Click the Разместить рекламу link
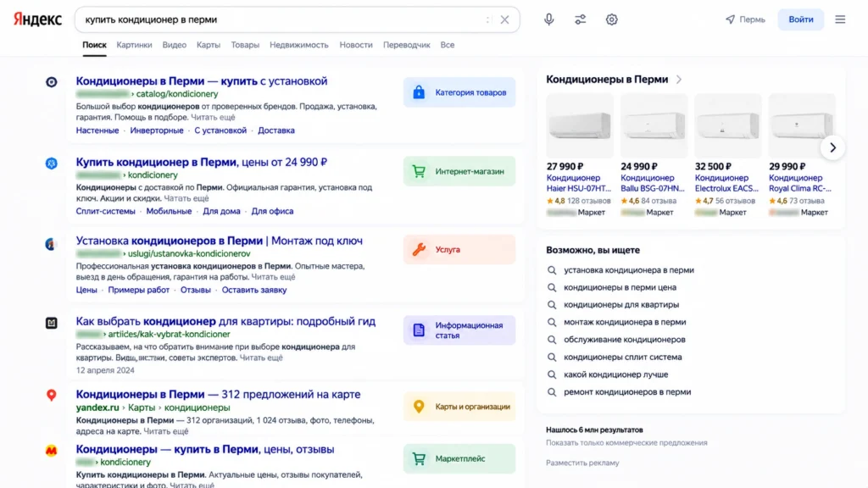 (582, 463)
